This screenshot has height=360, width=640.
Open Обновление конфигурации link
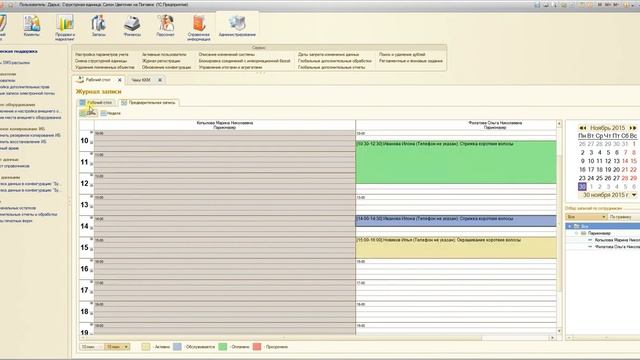pos(166,67)
